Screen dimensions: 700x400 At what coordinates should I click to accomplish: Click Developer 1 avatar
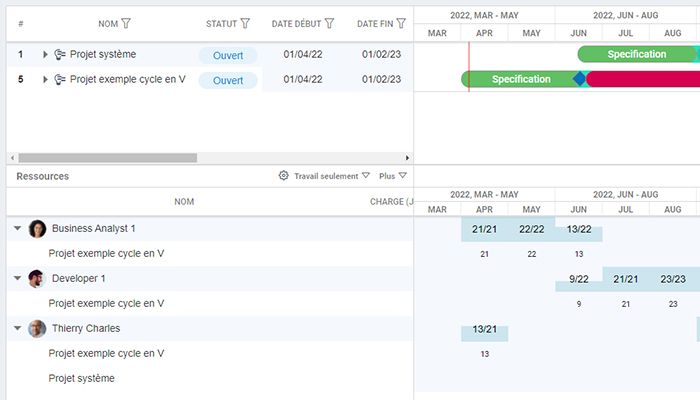click(x=37, y=279)
